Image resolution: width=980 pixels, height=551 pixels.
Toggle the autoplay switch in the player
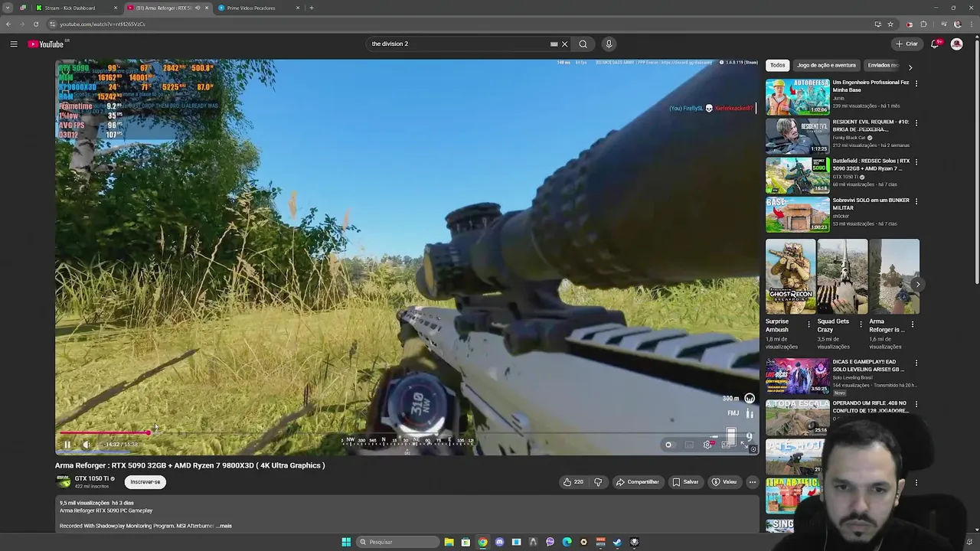coord(670,445)
